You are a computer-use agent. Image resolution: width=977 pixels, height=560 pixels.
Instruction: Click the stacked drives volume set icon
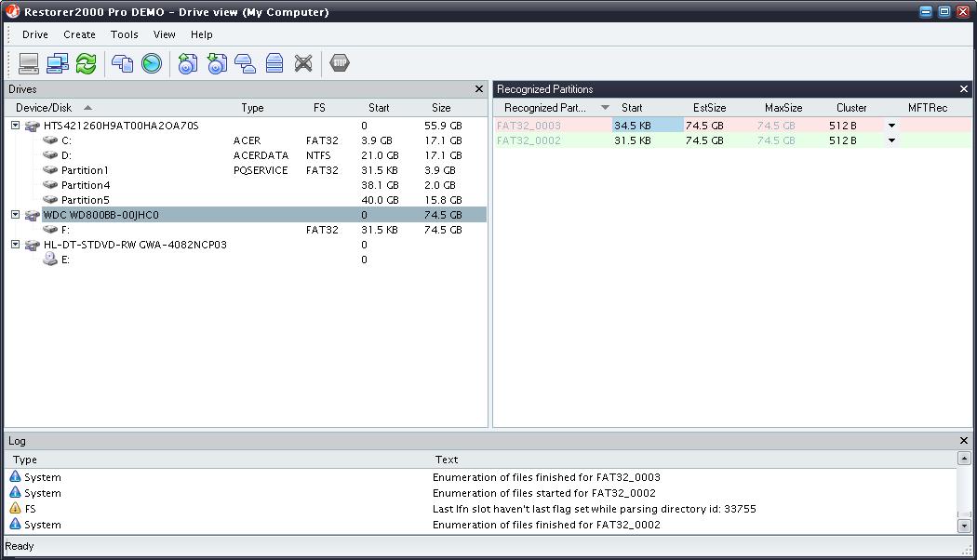click(x=274, y=63)
